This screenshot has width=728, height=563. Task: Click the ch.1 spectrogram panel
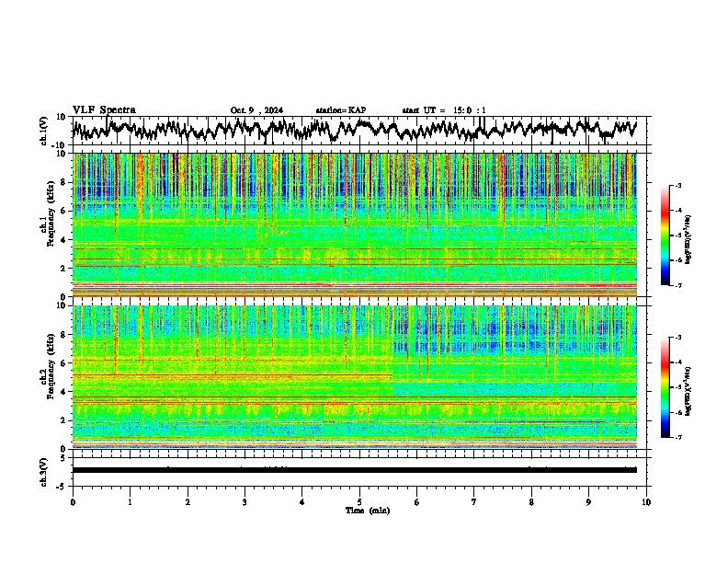tap(355, 224)
